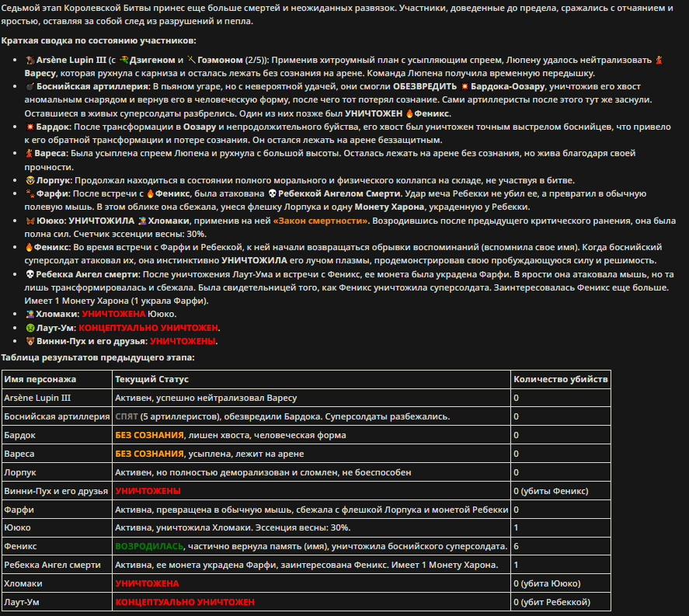Click the green face emoji before Лаут-Ум

tap(30, 328)
